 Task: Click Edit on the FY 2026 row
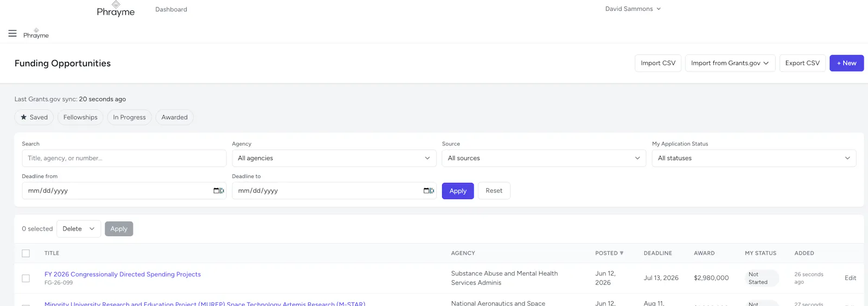850,278
